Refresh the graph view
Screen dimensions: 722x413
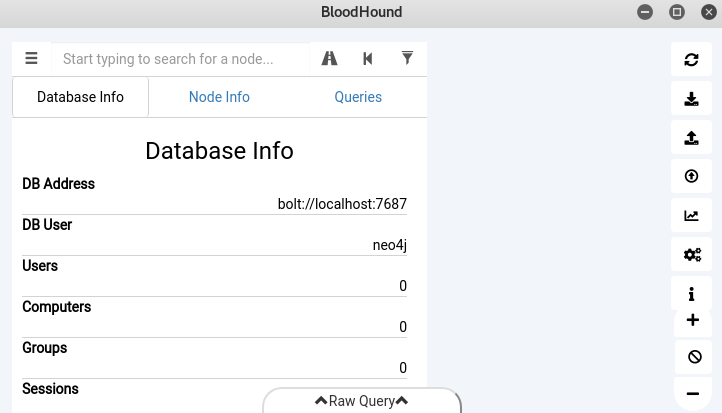pyautogui.click(x=691, y=59)
